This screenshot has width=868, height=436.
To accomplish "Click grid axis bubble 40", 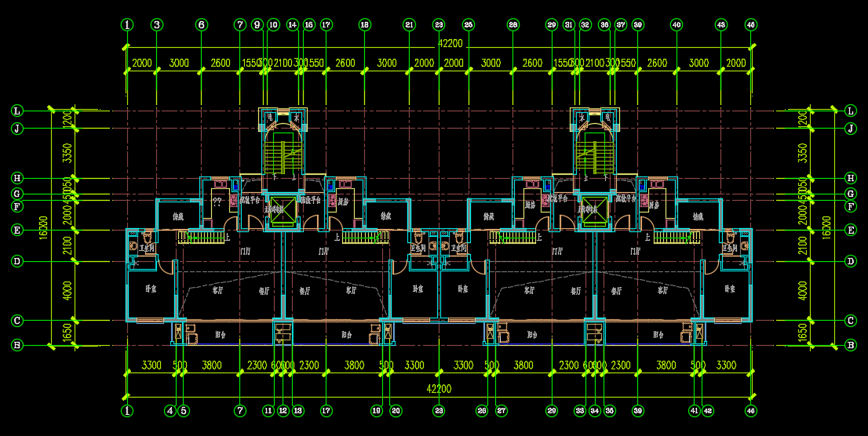I will click(676, 25).
